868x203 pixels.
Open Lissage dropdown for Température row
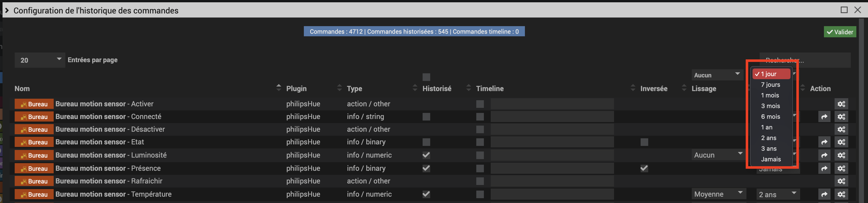pyautogui.click(x=718, y=194)
